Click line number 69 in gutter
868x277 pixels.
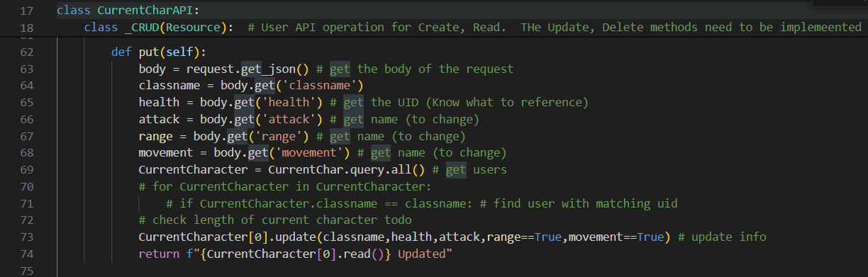[x=27, y=170]
